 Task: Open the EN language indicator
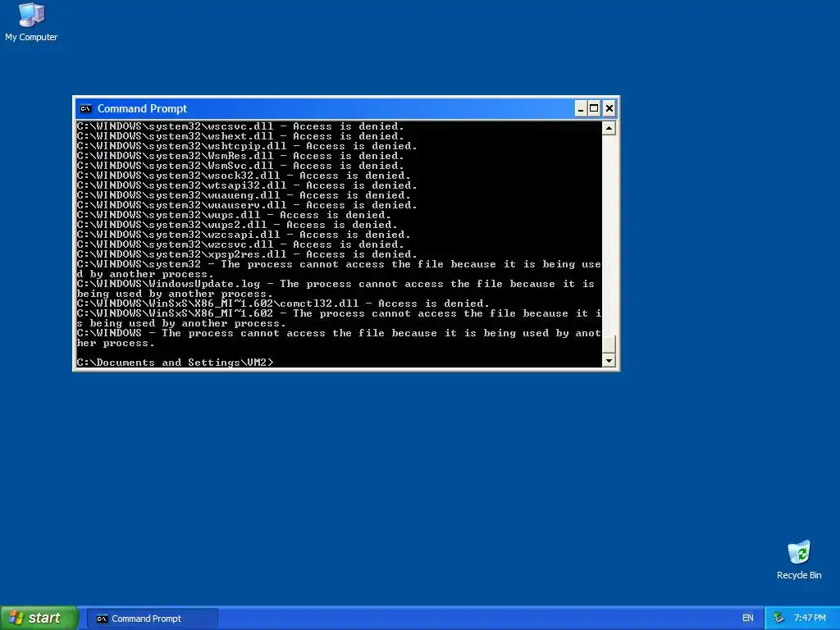coord(747,619)
